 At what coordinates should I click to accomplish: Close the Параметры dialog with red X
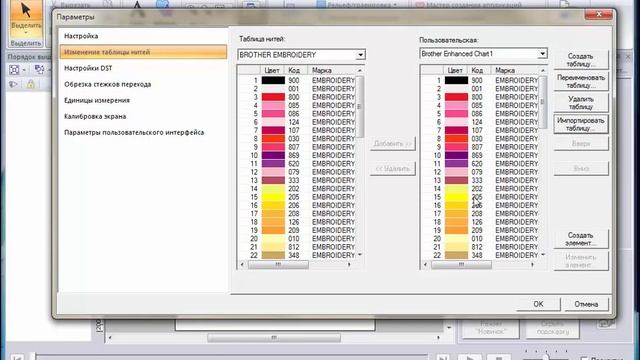598,14
